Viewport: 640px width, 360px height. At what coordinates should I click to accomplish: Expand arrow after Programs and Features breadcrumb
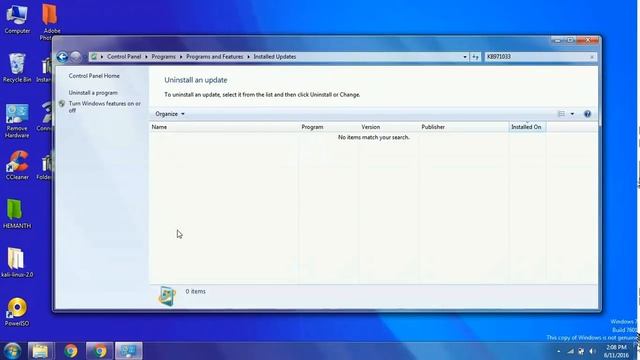coord(248,57)
